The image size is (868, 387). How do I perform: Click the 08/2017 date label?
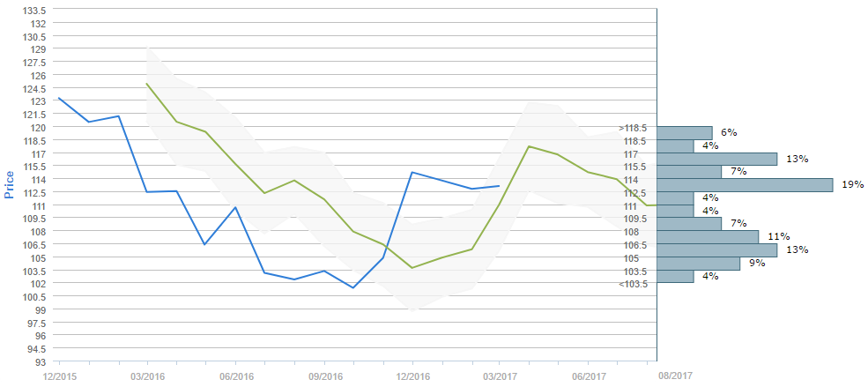click(676, 376)
